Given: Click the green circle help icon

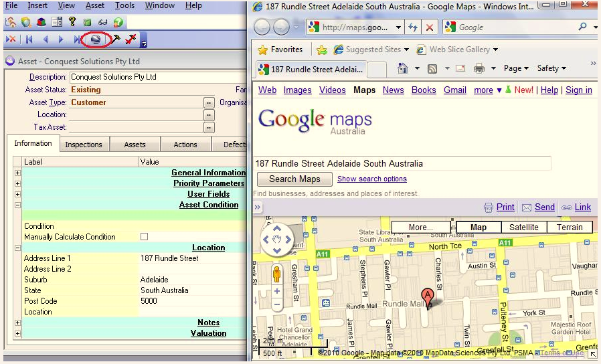Looking at the screenshot, I should pyautogui.click(x=118, y=22).
